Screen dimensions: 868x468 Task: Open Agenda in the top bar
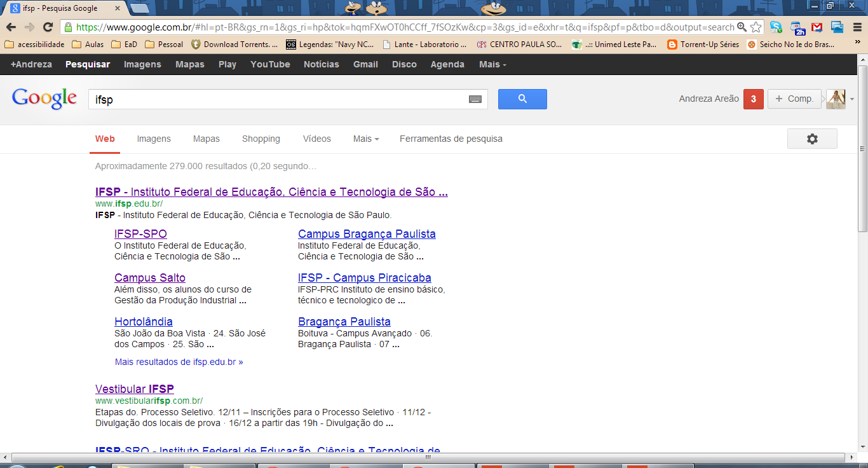448,64
